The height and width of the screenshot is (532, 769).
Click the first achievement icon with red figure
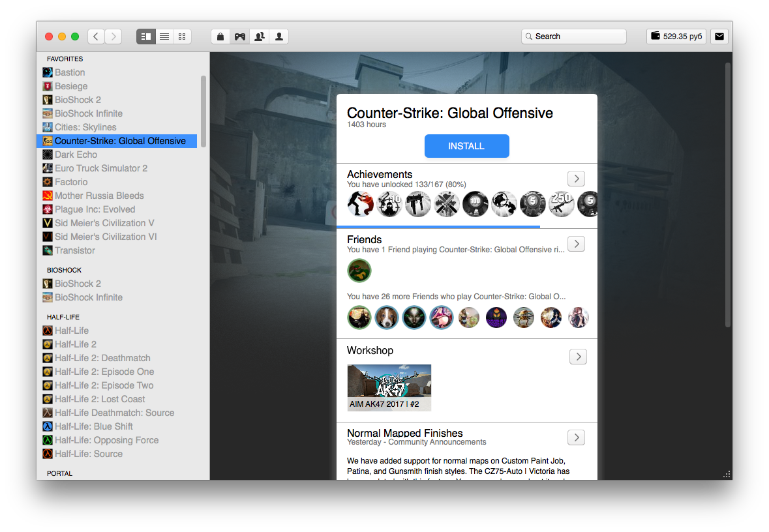click(361, 204)
